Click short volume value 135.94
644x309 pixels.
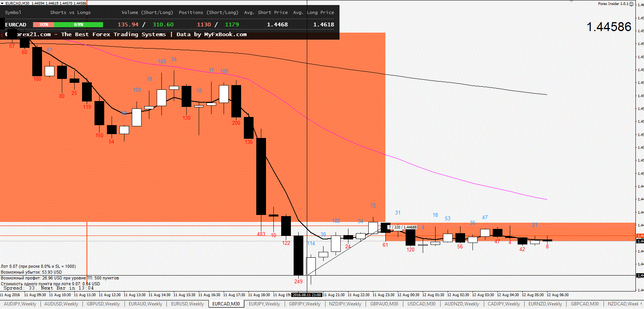pos(128,24)
